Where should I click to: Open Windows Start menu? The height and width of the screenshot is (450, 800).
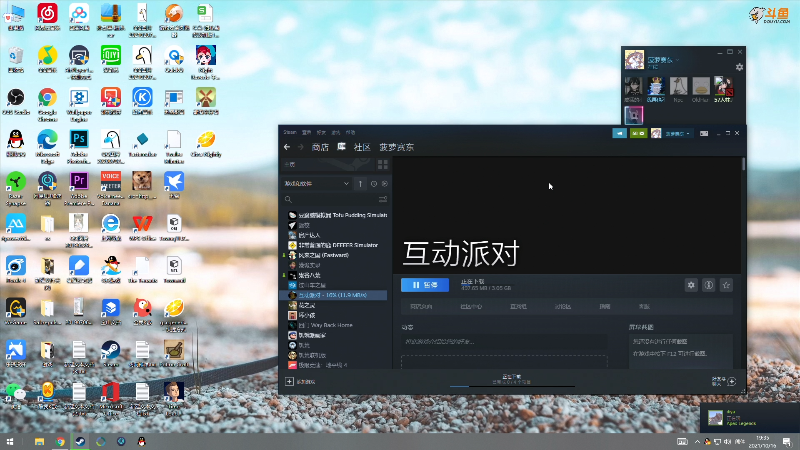(10, 441)
